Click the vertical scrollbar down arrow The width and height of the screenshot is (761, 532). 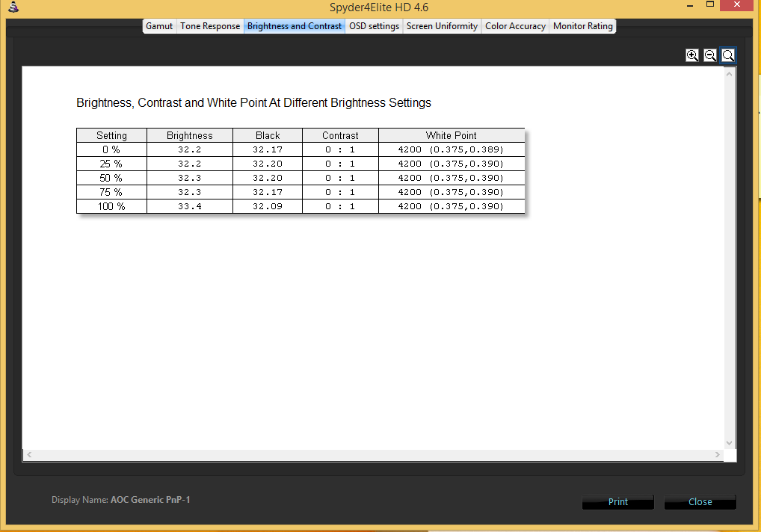(729, 443)
